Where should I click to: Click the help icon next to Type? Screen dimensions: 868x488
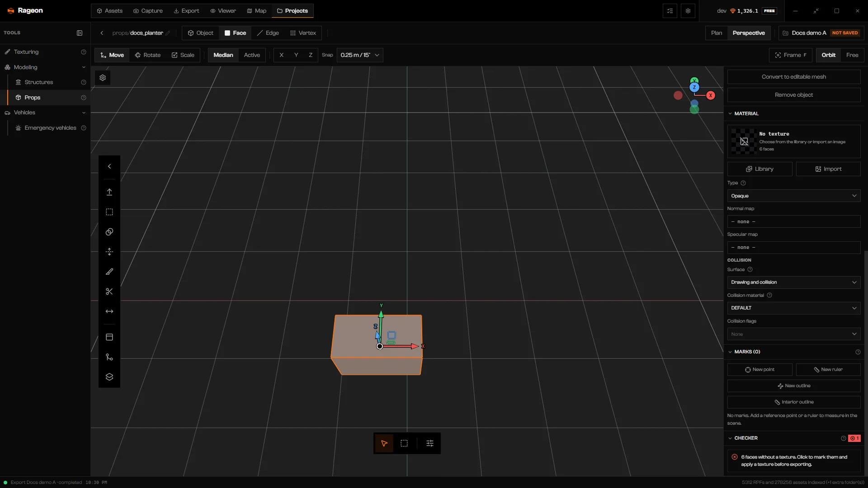click(743, 183)
